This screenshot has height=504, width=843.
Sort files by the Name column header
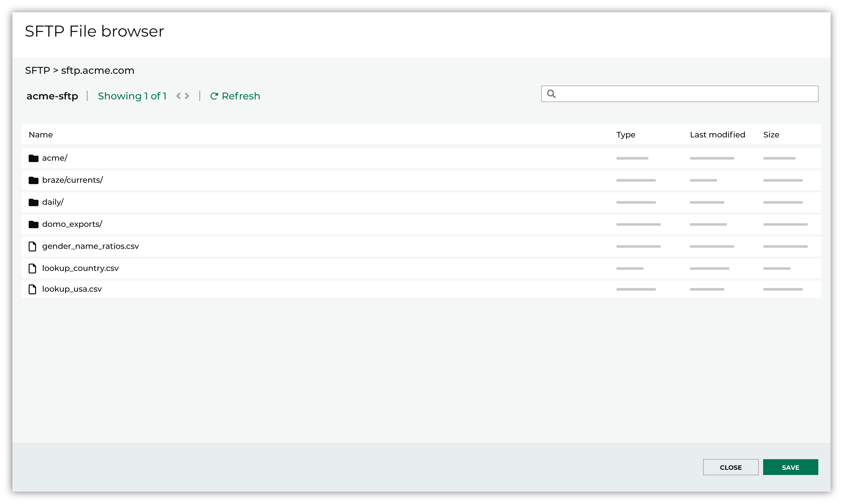point(41,134)
